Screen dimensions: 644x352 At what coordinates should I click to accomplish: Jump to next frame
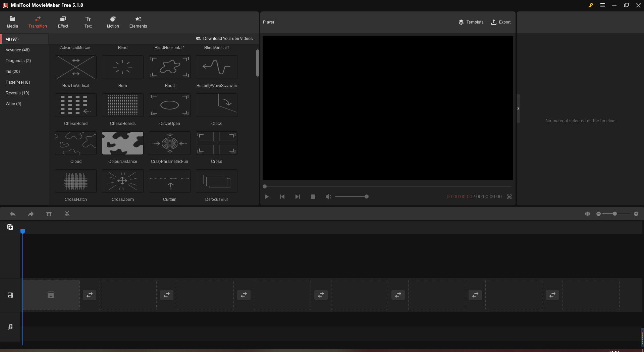pyautogui.click(x=298, y=197)
